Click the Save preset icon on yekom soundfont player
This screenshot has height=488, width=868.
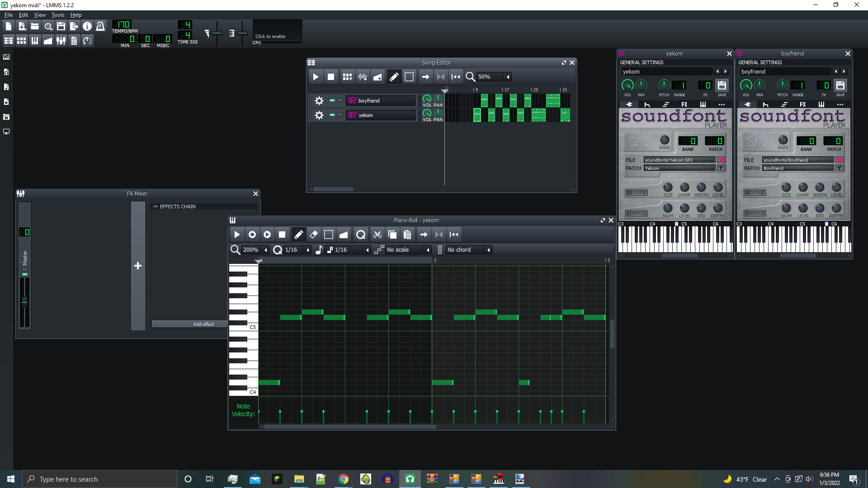pos(722,85)
